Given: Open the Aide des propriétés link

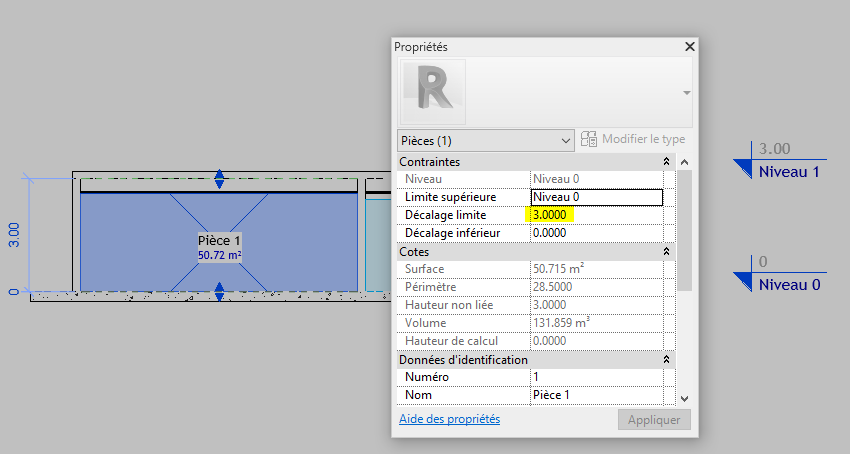Looking at the screenshot, I should (449, 419).
